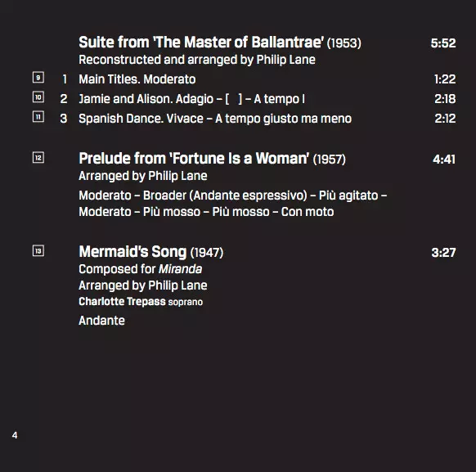
Task: Click the 5:52 suite duration
Action: pyautogui.click(x=443, y=43)
